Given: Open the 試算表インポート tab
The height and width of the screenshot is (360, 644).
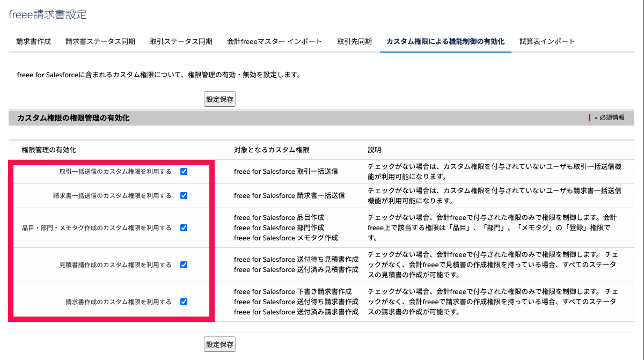Looking at the screenshot, I should 547,40.
